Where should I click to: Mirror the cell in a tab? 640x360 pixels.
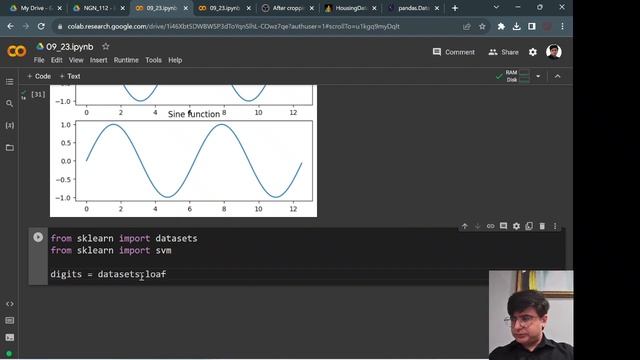pos(529,226)
